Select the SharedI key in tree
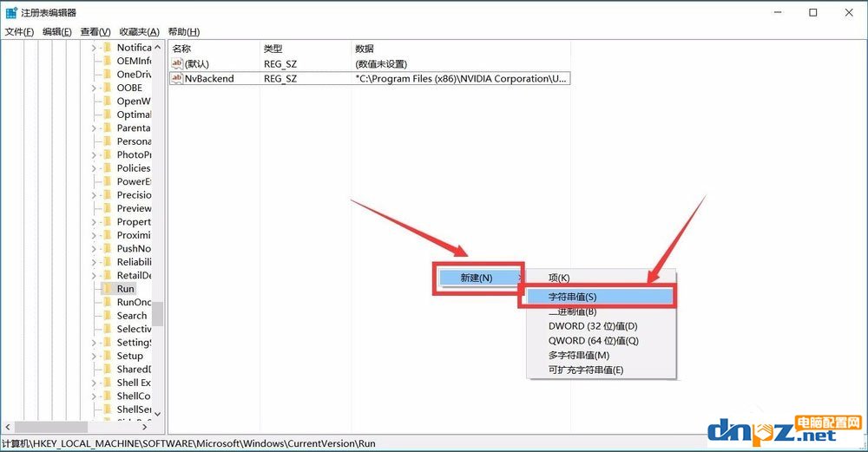The image size is (868, 452). (134, 369)
